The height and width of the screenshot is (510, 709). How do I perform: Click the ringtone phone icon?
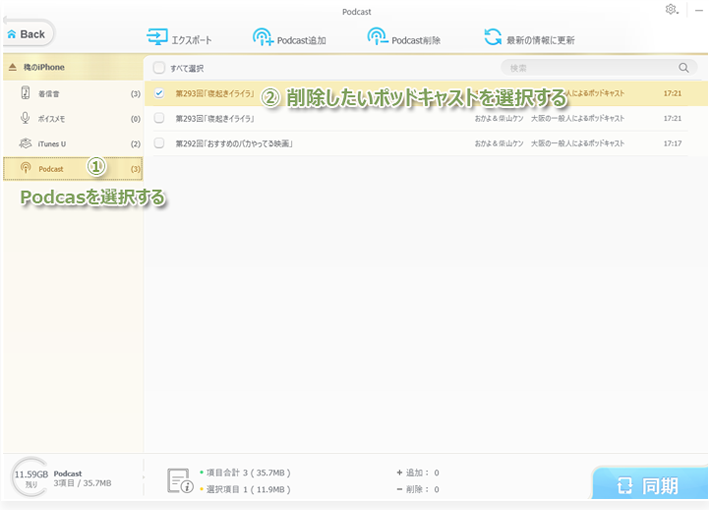pos(25,93)
